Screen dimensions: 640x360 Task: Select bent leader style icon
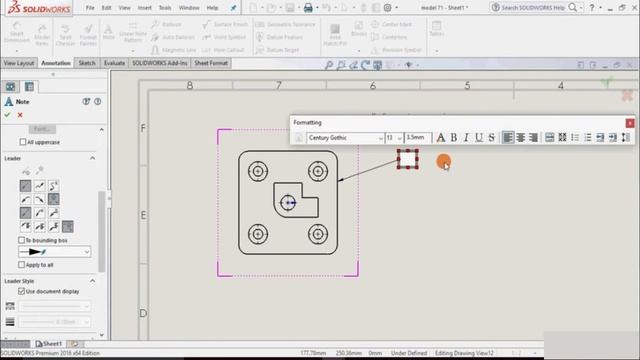[x=40, y=186]
